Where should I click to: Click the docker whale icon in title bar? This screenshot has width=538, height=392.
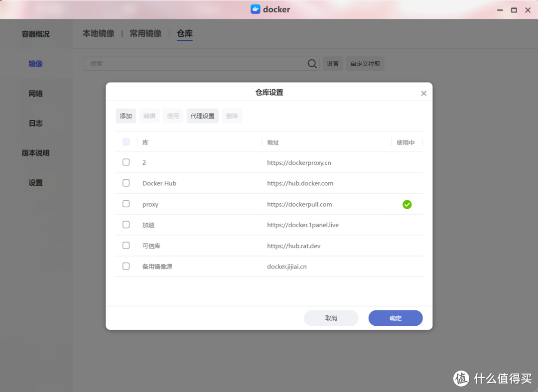[x=256, y=9]
